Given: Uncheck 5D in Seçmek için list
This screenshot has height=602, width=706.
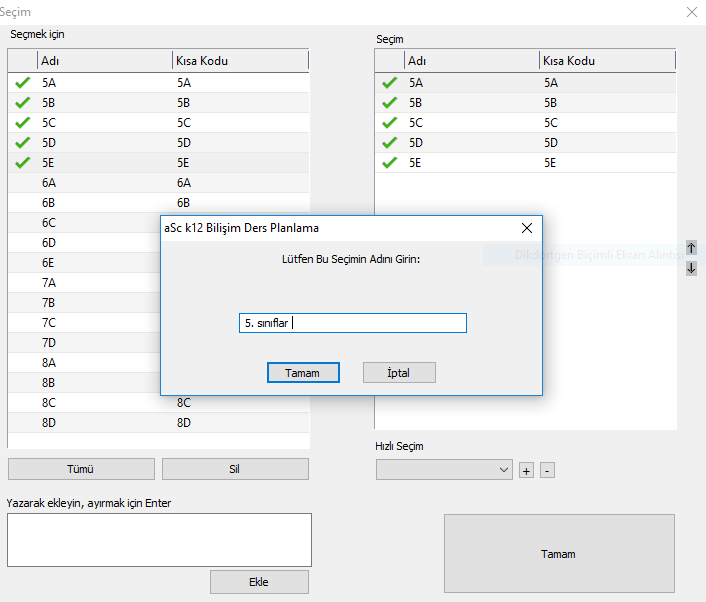Looking at the screenshot, I should 23,143.
